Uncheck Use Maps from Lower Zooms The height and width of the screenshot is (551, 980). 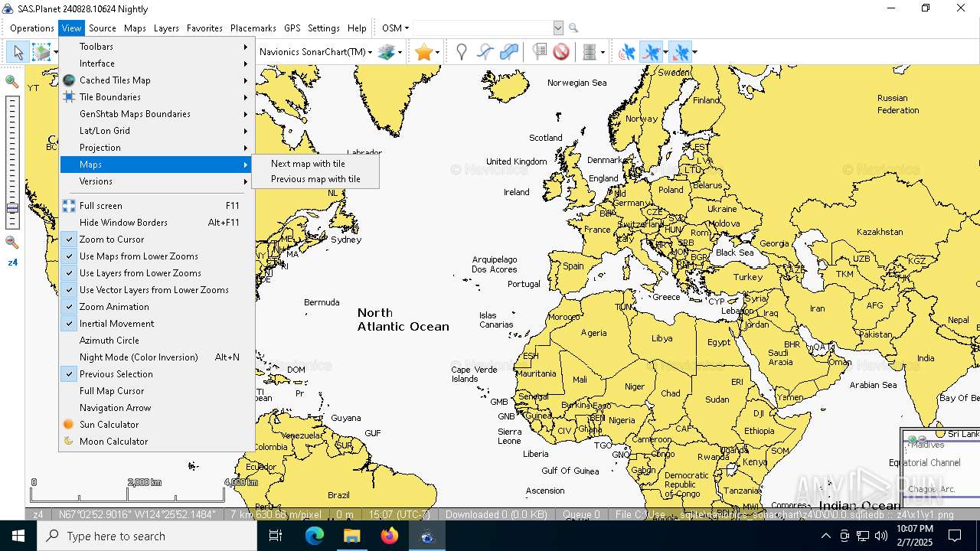pyautogui.click(x=157, y=256)
